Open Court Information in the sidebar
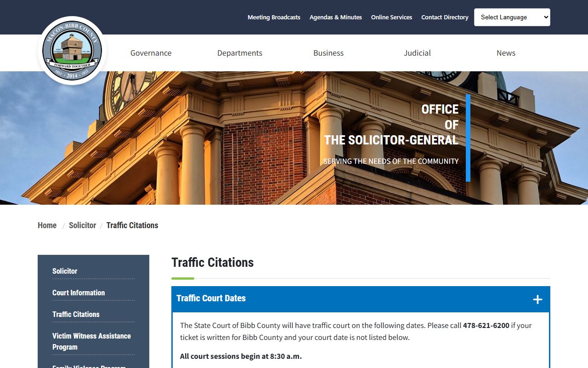The image size is (588, 368). pyautogui.click(x=79, y=293)
